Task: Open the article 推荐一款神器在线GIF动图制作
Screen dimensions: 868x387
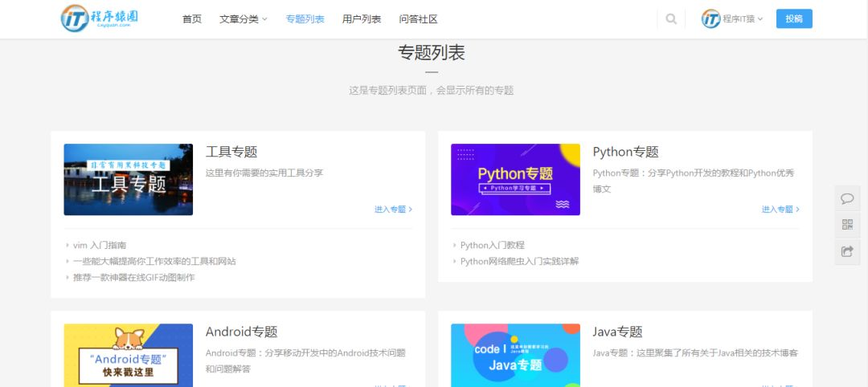Action: coord(134,277)
